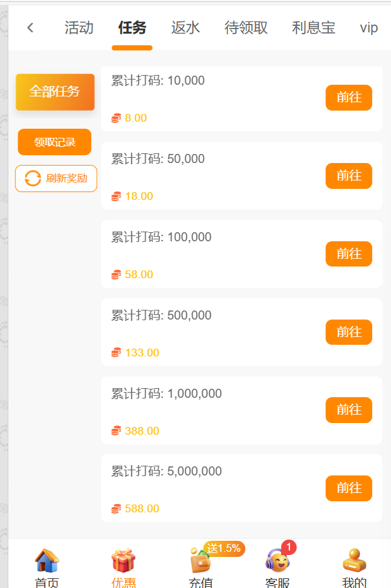Open the 首页 home icon
The width and height of the screenshot is (391, 588).
(47, 561)
